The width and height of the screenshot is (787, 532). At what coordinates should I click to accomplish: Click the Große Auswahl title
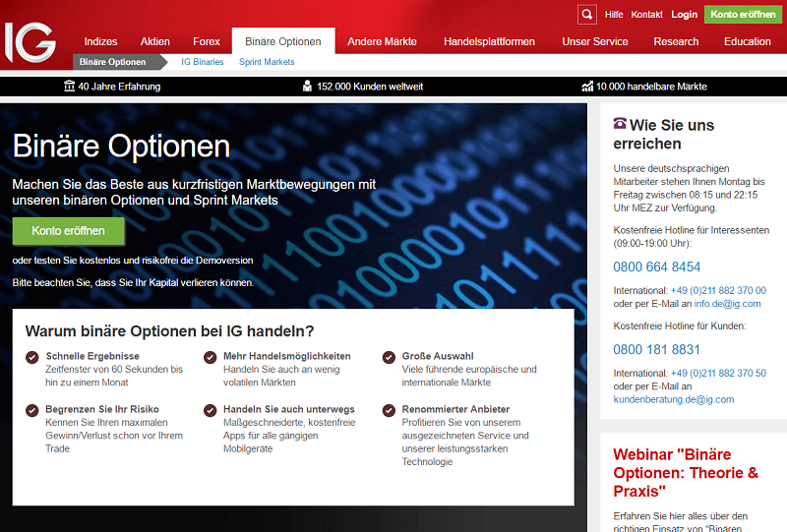coord(438,356)
